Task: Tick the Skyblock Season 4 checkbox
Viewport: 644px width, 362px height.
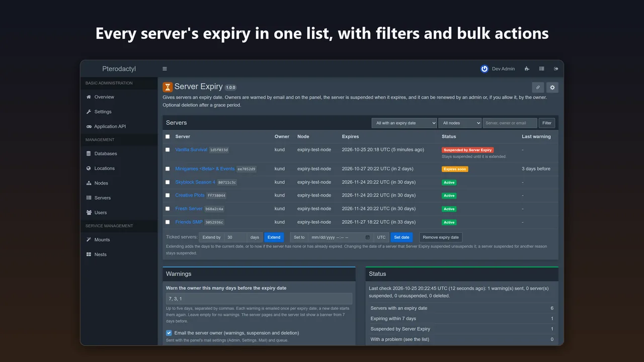Action: (168, 182)
